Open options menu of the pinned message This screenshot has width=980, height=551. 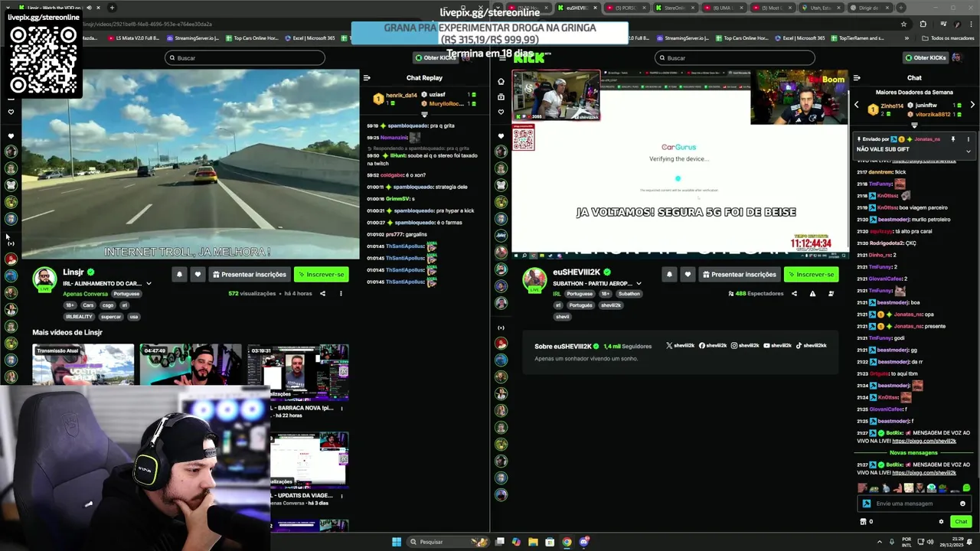coord(968,139)
